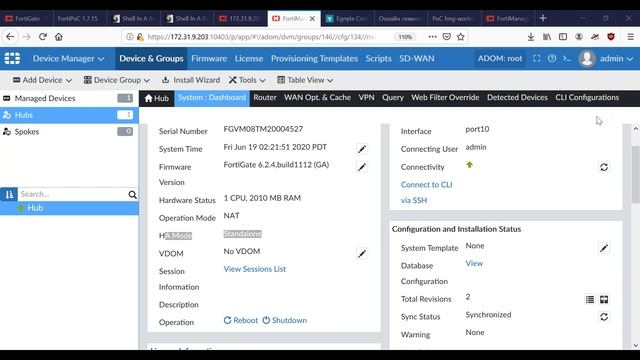This screenshot has width=640, height=360.
Task: Click the browser Back arrow
Action: [x=10, y=37]
